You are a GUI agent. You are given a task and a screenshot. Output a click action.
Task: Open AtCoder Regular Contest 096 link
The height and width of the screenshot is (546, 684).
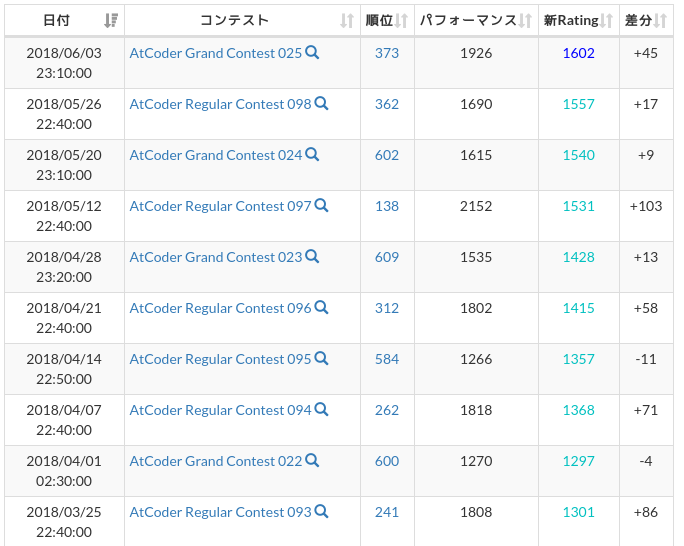click(220, 308)
